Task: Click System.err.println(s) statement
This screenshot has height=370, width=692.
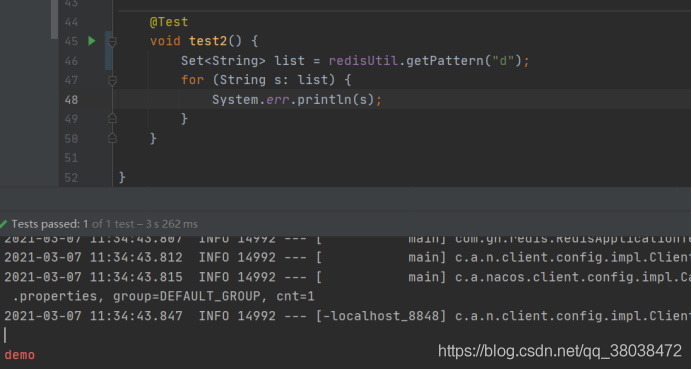Action: [297, 100]
